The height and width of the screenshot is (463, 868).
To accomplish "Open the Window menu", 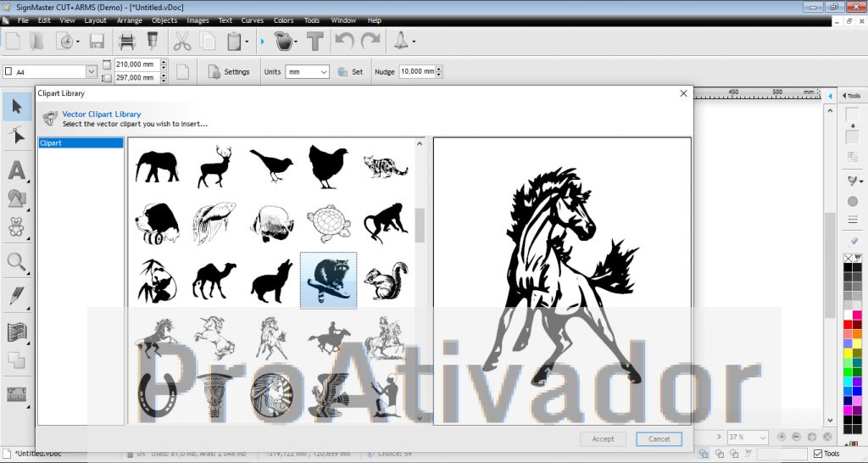I will coord(343,20).
